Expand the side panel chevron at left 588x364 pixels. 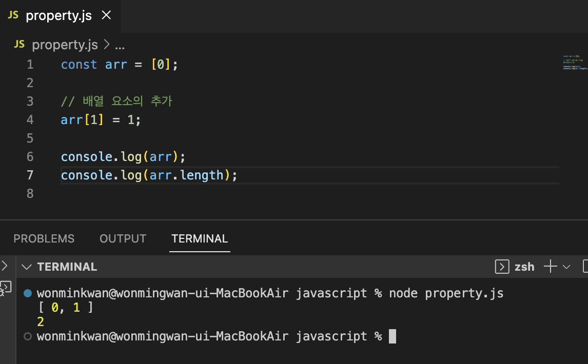[x=5, y=266]
